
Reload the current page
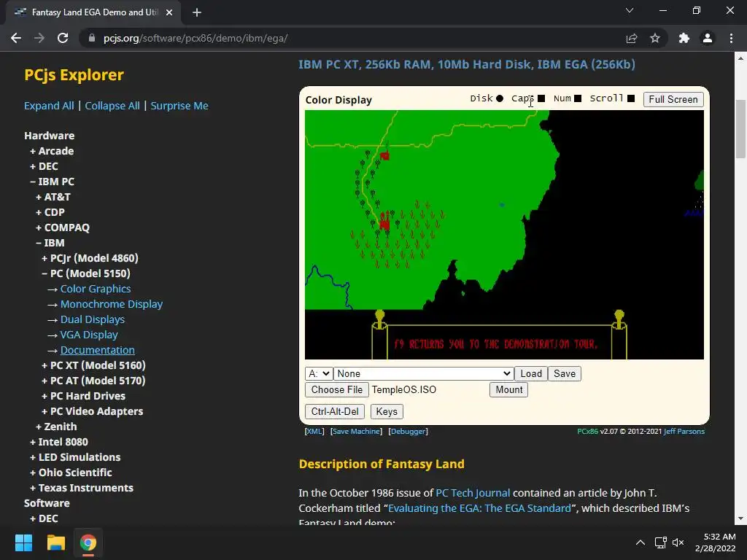[x=63, y=38]
